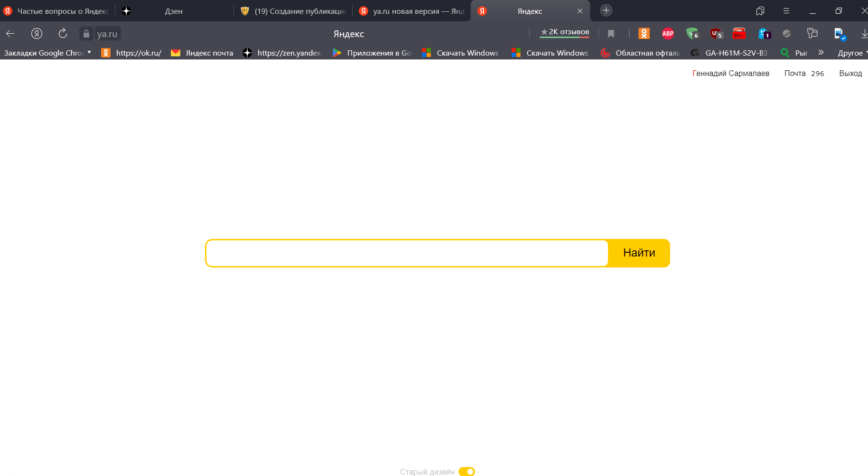Viewport: 868px width, 476px height.
Task: Expand the Другое bookmarks folder
Action: click(x=852, y=53)
